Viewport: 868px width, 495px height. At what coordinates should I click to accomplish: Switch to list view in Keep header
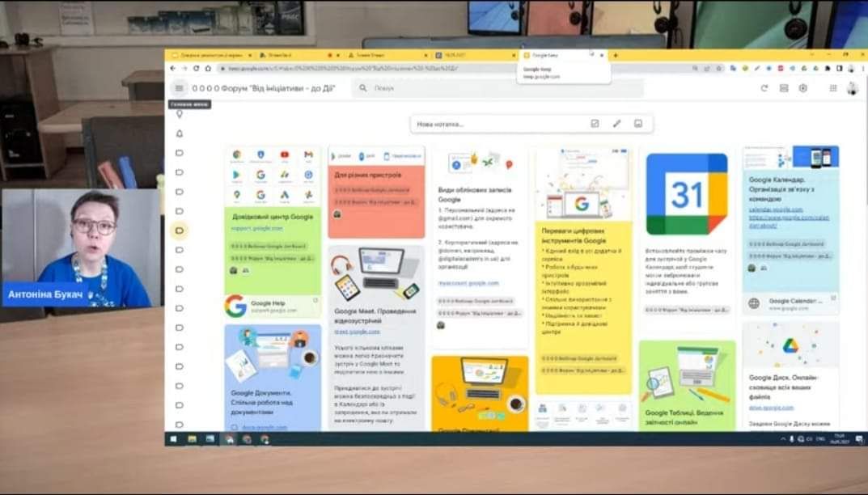(x=783, y=88)
